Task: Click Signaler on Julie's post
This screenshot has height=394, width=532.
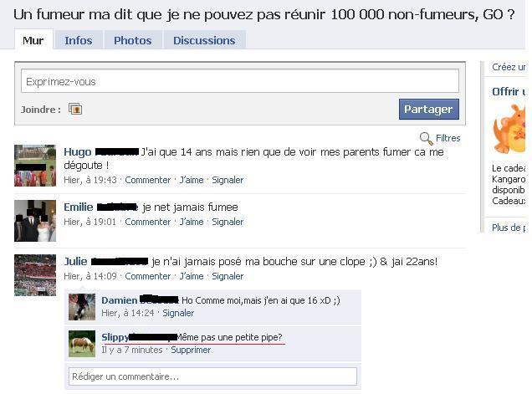Action: (228, 276)
